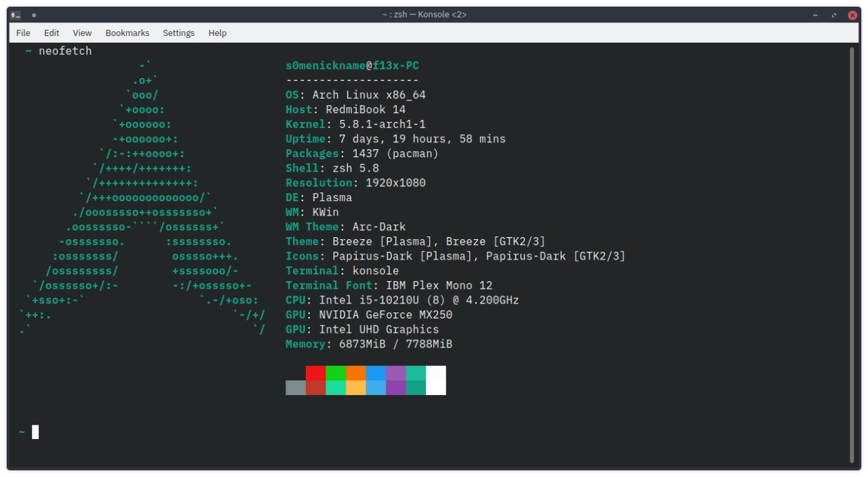Click the 'Host: RedmiBook 14' line

(346, 109)
